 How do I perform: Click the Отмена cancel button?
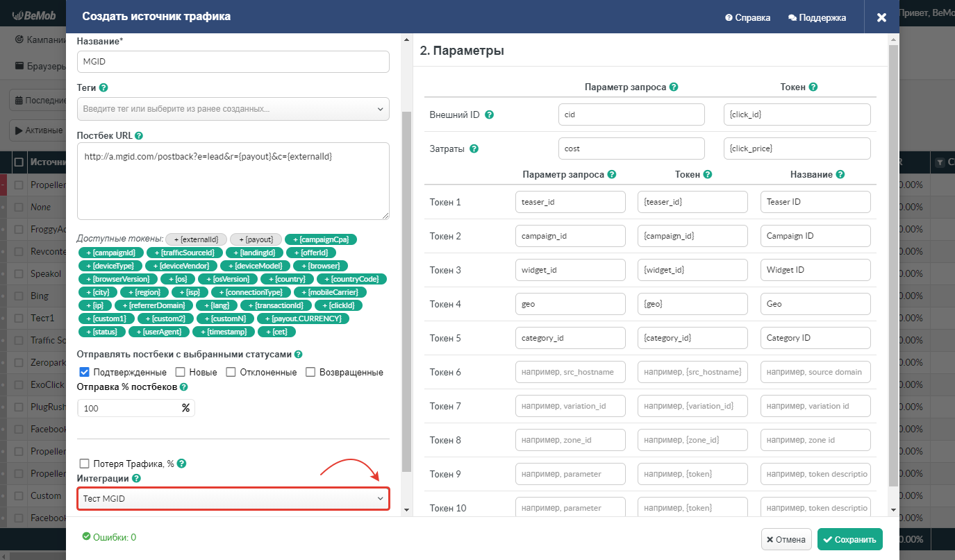[786, 539]
